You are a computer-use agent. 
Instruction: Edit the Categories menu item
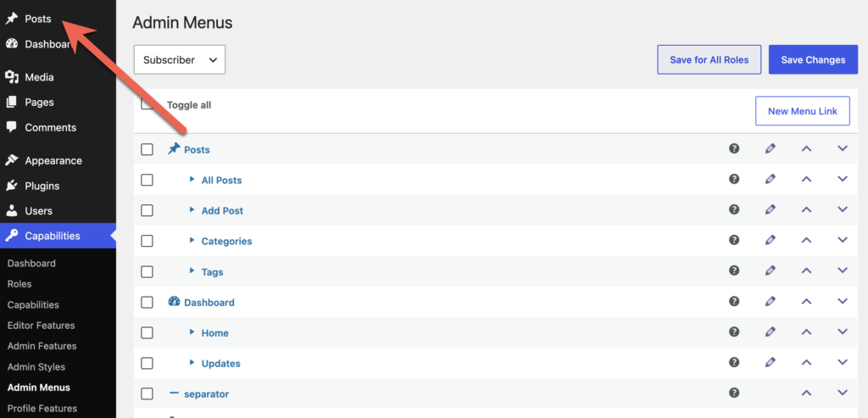771,240
